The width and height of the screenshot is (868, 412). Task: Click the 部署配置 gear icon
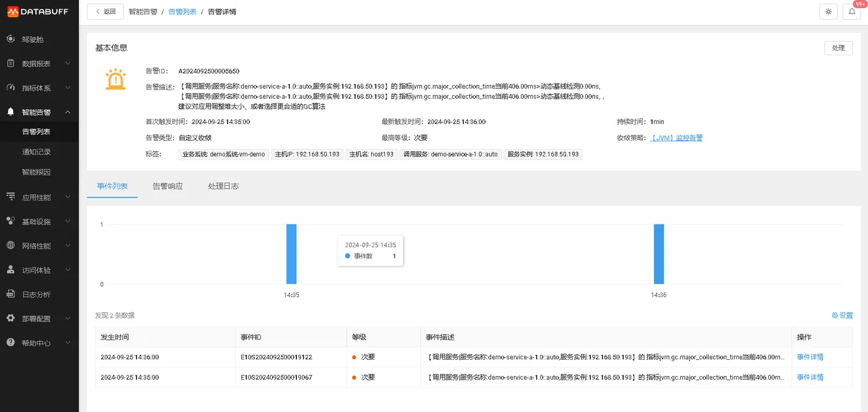coord(11,318)
